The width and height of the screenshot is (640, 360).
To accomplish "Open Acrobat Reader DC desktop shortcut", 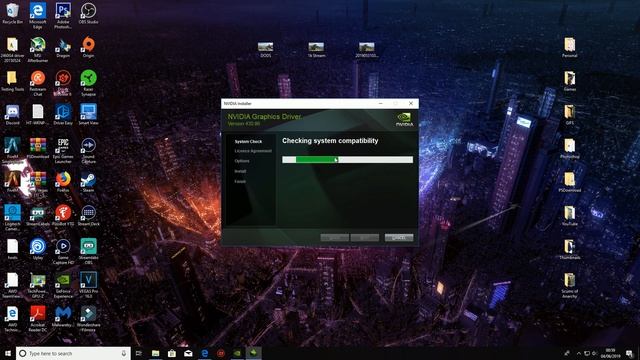I will click(x=38, y=319).
